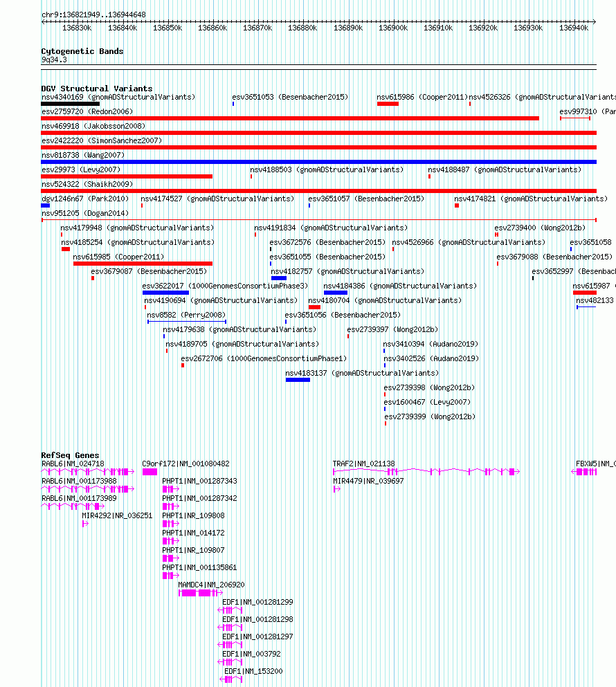Select esv2739400 (Wong2012b) label
The image size is (616, 687).
540,228
